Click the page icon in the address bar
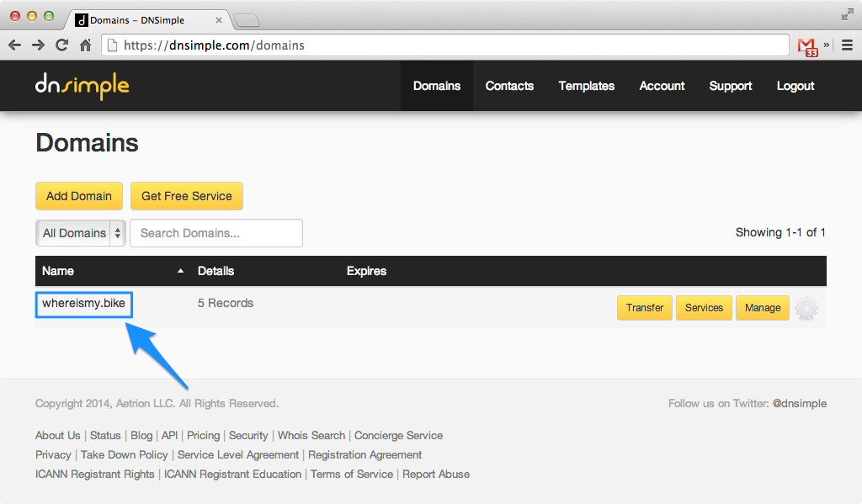Image resolution: width=862 pixels, height=504 pixels. click(112, 45)
